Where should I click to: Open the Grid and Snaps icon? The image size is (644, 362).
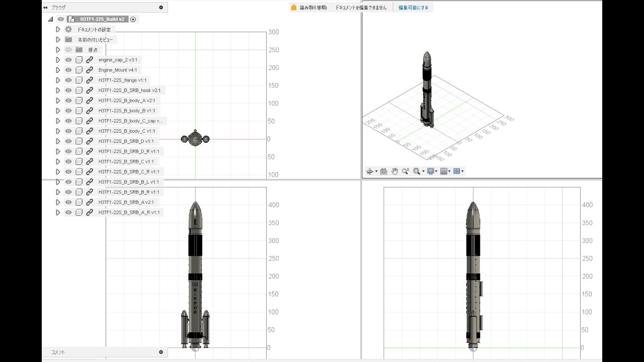(x=444, y=171)
